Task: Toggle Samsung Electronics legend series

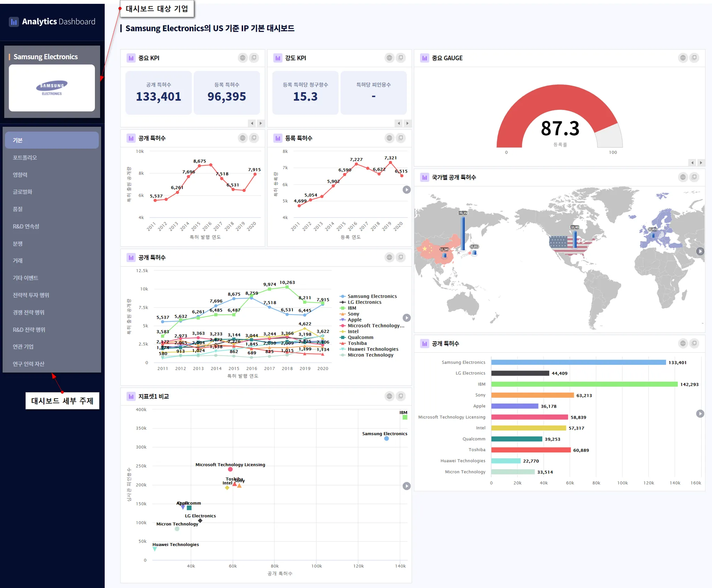Action: pos(372,296)
